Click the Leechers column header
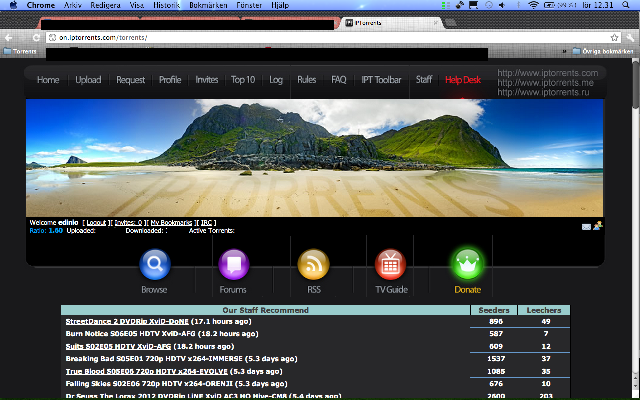Screen dimensions: 640x400 544,310
